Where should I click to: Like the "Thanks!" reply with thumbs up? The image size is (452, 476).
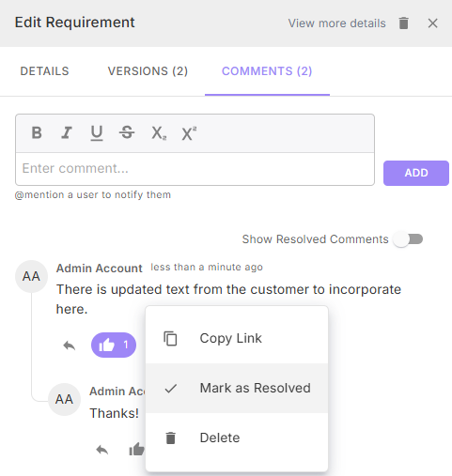click(136, 450)
